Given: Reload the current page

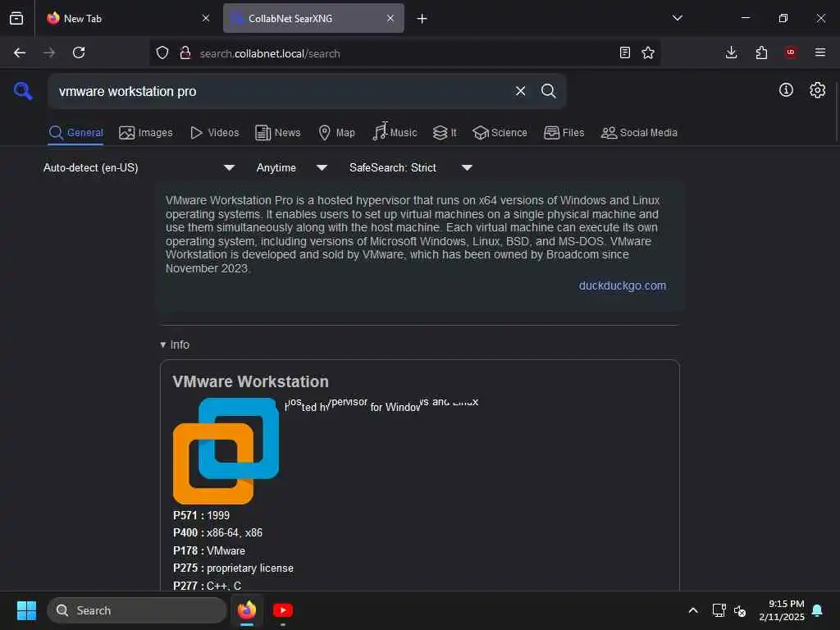Looking at the screenshot, I should [79, 53].
